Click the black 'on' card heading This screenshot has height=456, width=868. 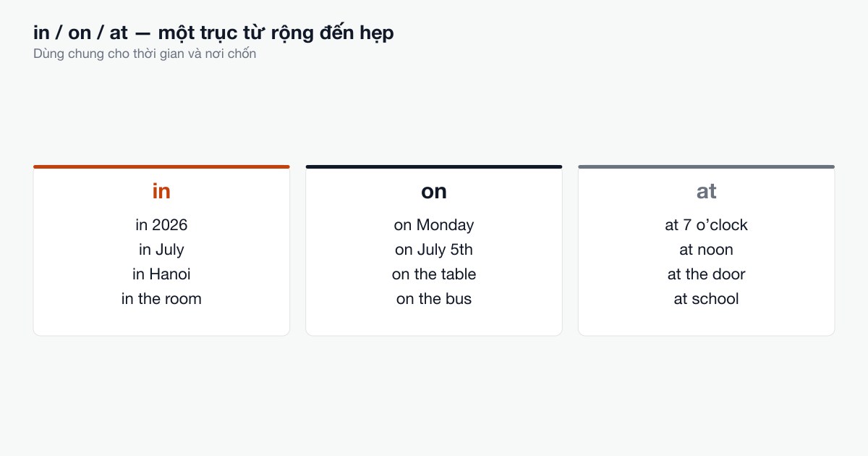point(434,191)
